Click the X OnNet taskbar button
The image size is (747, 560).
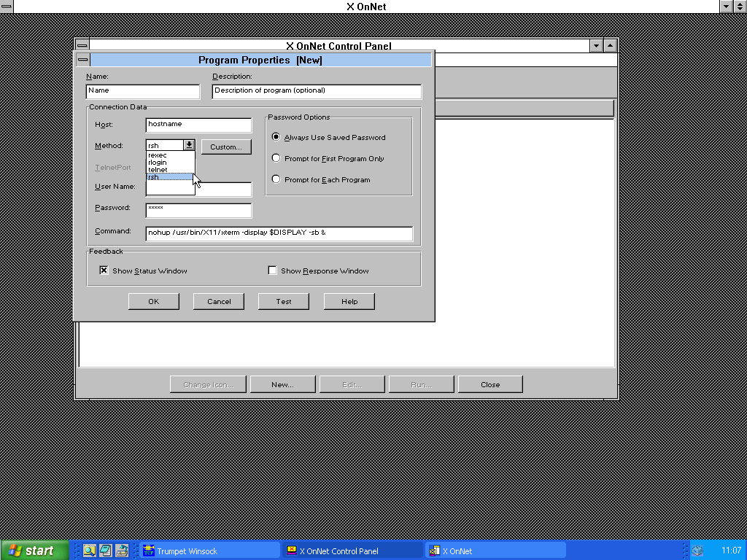pos(495,551)
